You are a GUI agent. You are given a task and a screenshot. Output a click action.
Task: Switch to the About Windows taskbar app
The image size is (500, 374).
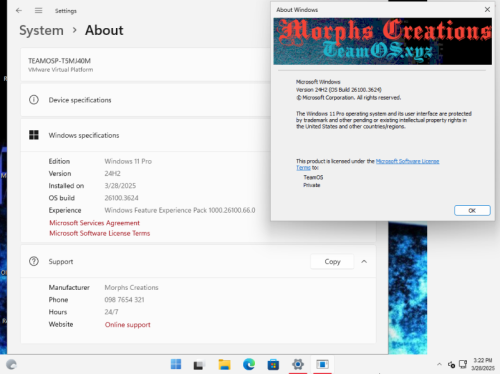coord(322,364)
